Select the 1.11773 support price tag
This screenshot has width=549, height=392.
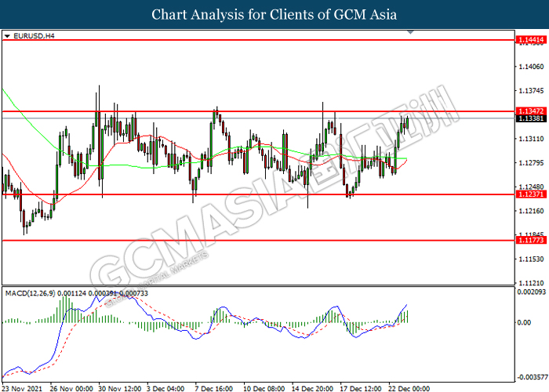pos(531,240)
